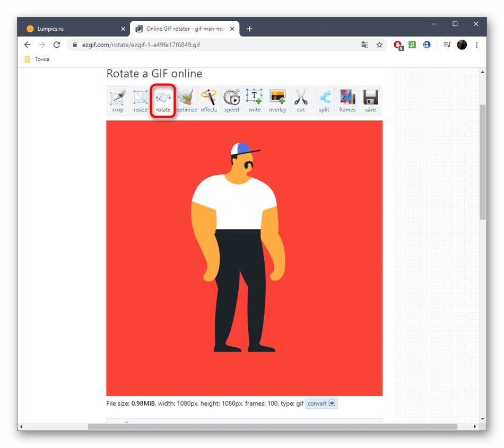Select the Online GIF rotator tab
Image resolution: width=504 pixels, height=448 pixels.
185,29
